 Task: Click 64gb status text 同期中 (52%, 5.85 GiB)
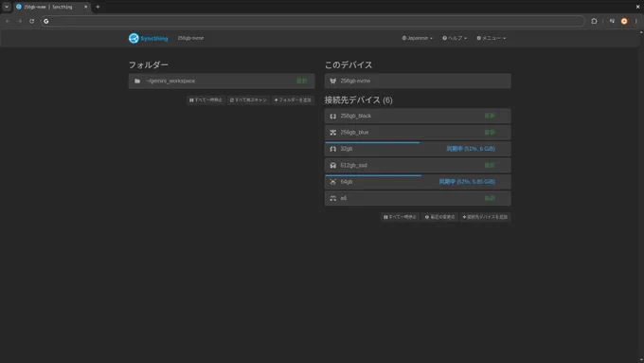pos(467,182)
